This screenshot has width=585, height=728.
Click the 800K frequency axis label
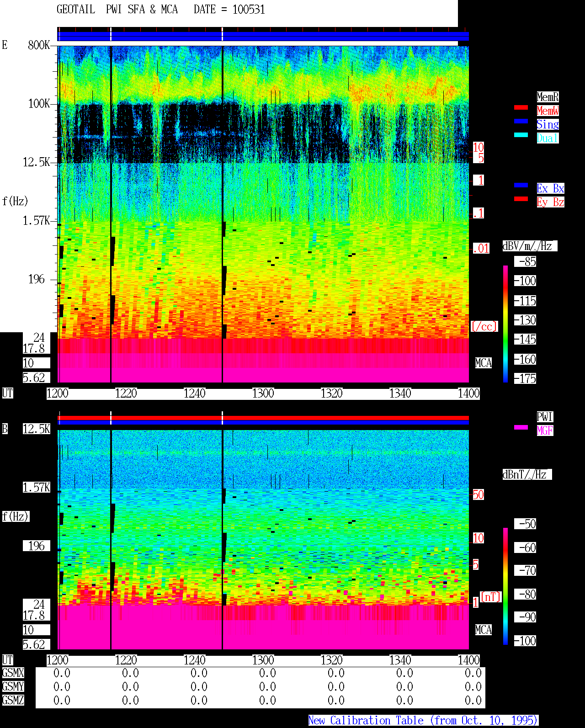point(39,45)
